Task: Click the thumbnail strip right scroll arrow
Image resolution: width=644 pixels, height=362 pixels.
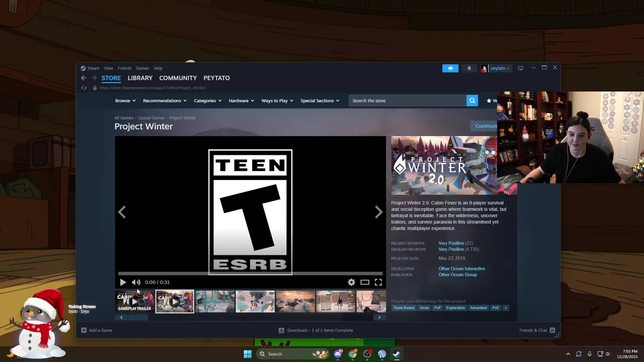Action: [x=379, y=317]
